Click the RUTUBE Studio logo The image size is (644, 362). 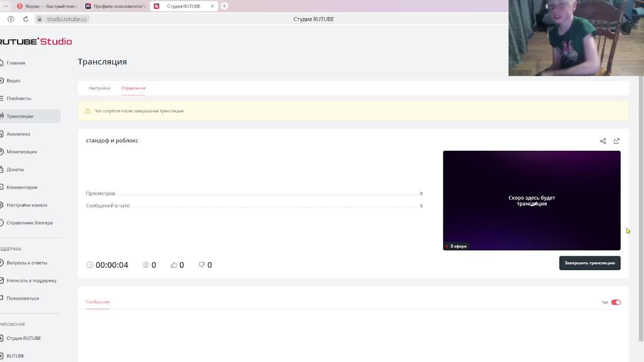[36, 41]
